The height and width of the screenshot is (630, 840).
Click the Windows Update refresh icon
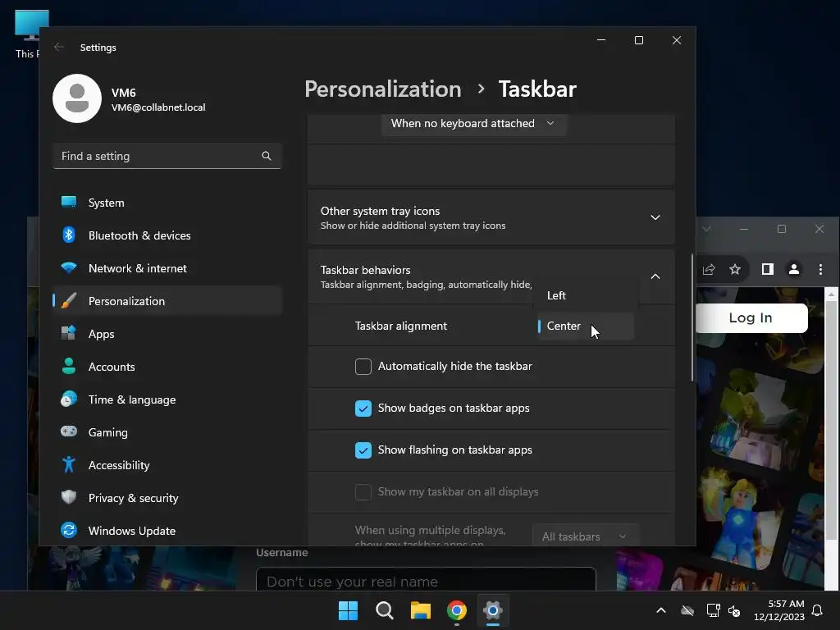point(69,531)
